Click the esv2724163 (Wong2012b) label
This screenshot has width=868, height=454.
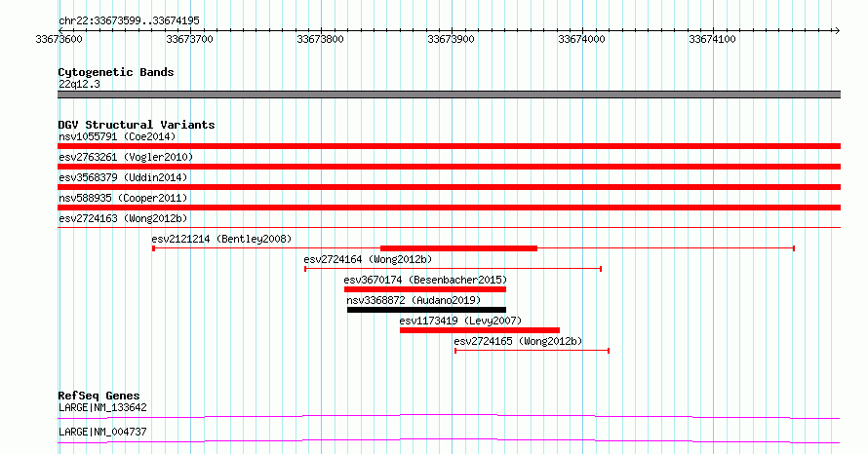tap(124, 218)
